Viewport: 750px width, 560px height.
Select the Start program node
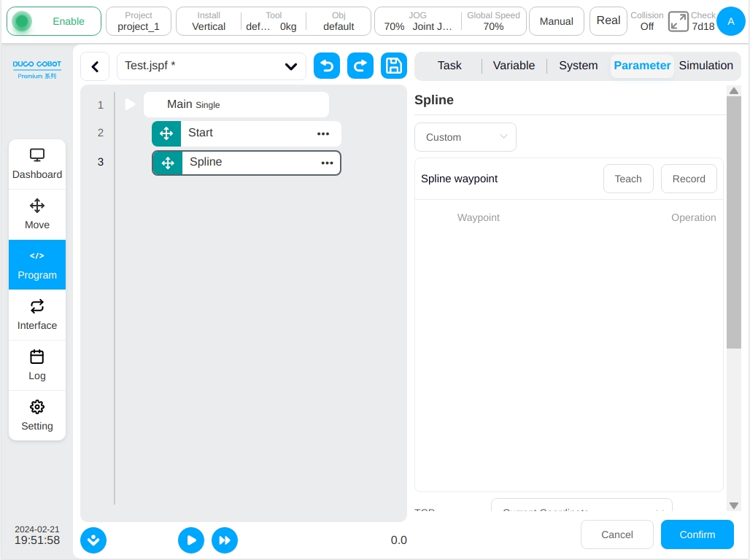tap(247, 133)
